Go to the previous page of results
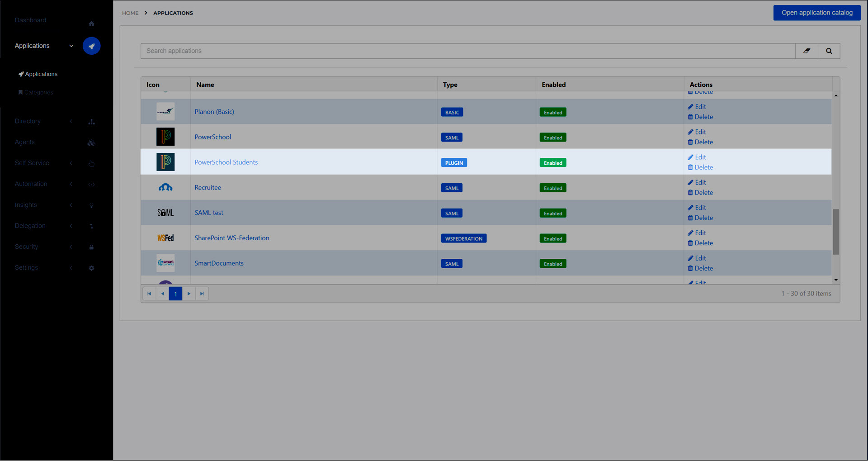 click(x=162, y=294)
